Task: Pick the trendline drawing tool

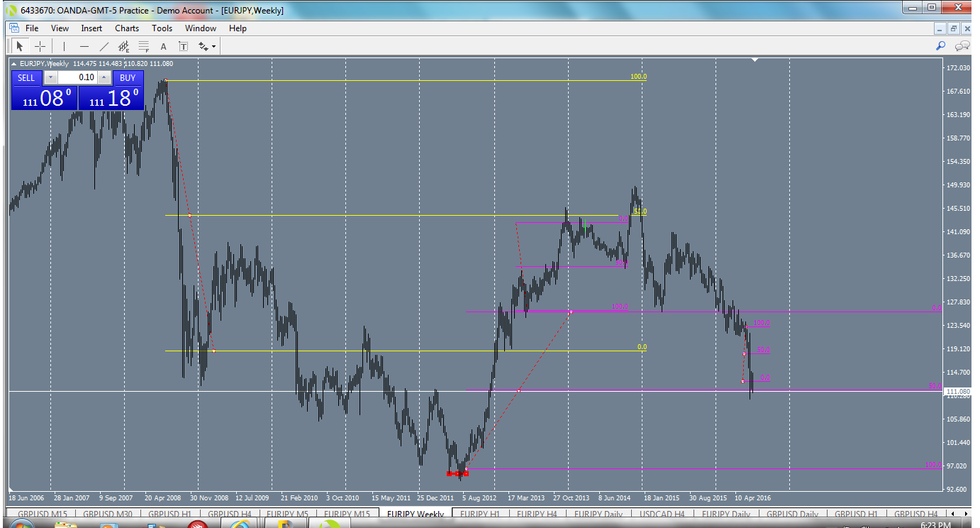Action: tap(104, 46)
